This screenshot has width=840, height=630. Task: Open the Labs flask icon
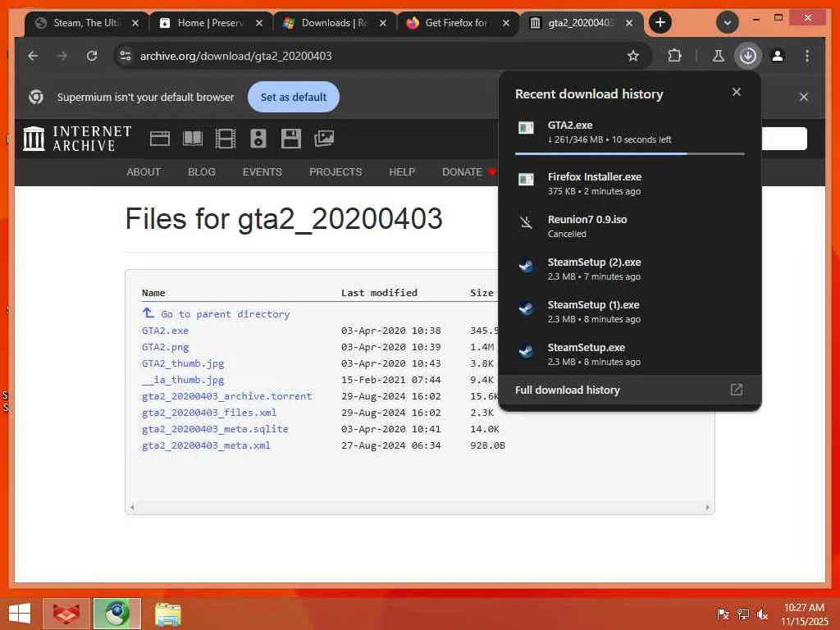point(719,56)
